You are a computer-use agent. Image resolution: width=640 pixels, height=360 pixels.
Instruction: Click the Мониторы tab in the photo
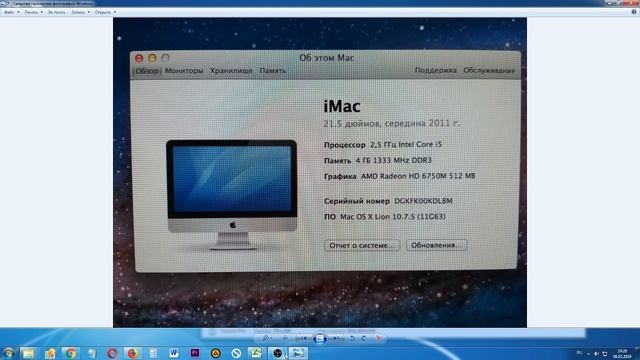184,71
